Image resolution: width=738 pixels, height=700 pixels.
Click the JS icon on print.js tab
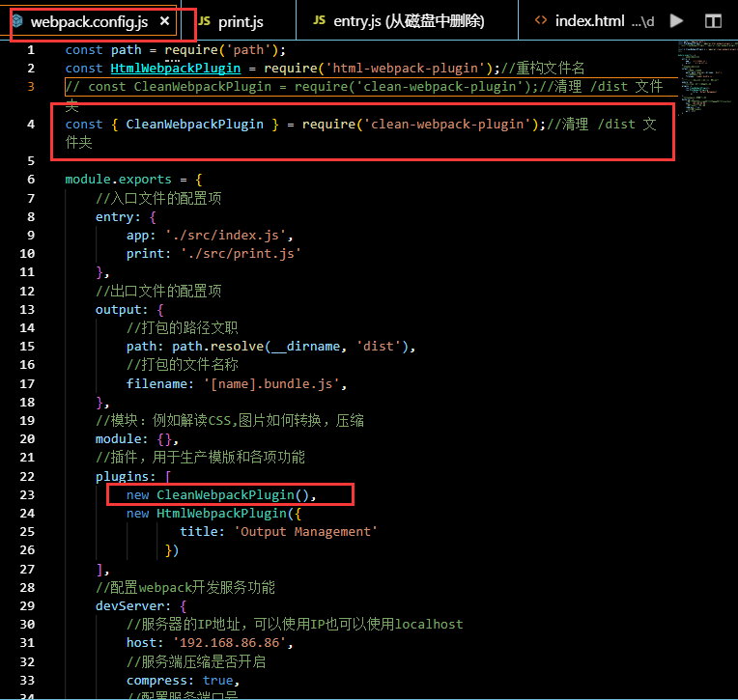[x=204, y=21]
